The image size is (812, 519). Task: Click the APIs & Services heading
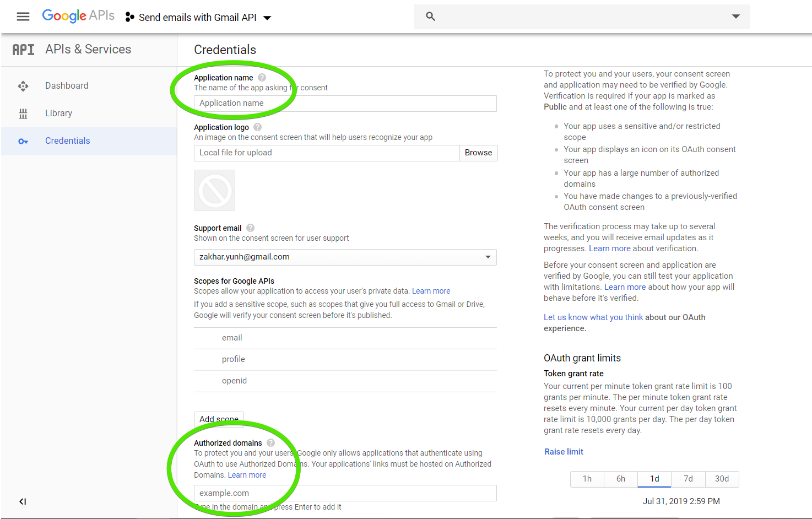pos(88,50)
